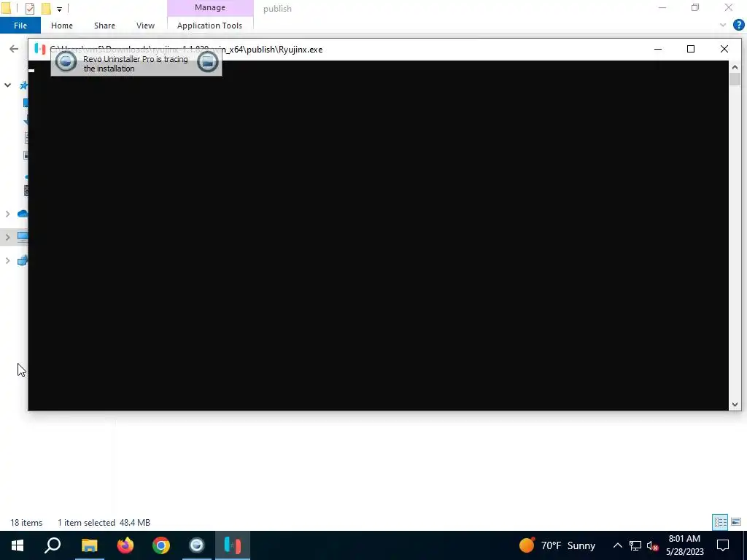The height and width of the screenshot is (560, 747).
Task: Click the console scrollbar thumb
Action: coord(735,79)
